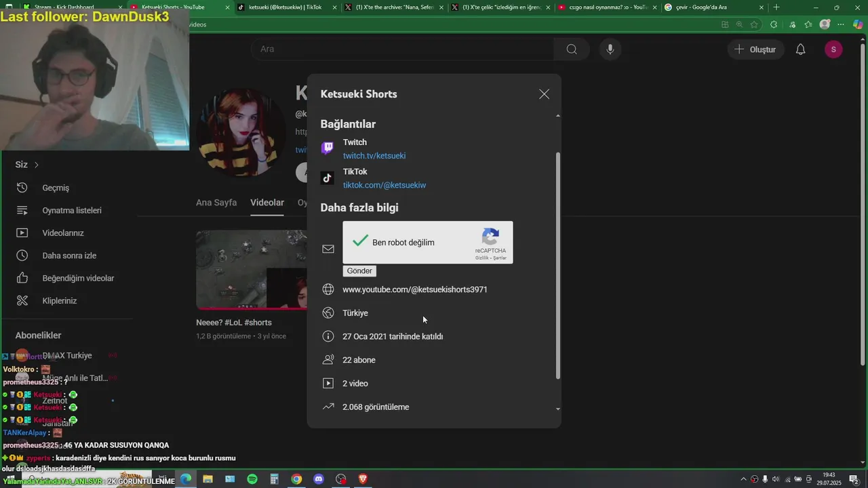The width and height of the screenshot is (868, 488).
Task: Open the browser profile avatar
Action: (825, 24)
